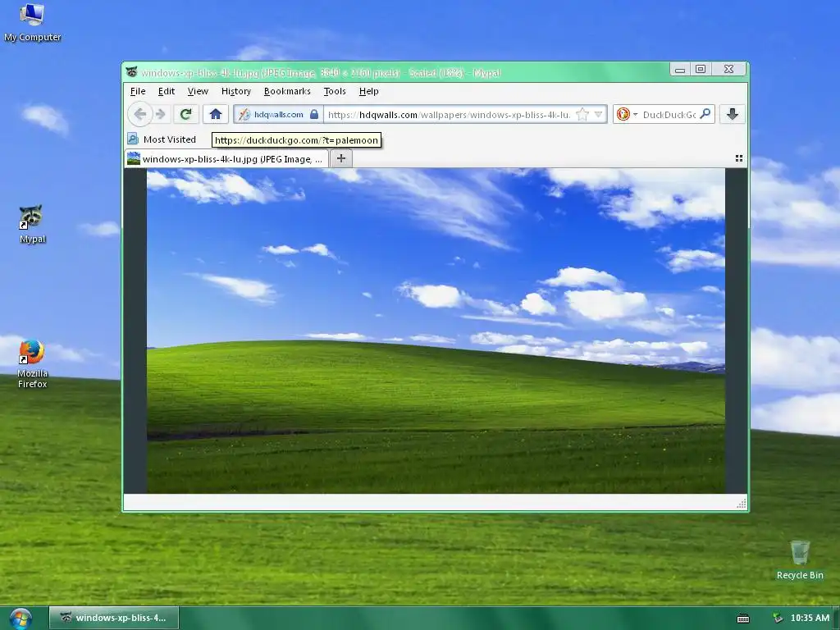840x630 pixels.
Task: Reload the page with the refresh icon
Action: click(x=186, y=114)
